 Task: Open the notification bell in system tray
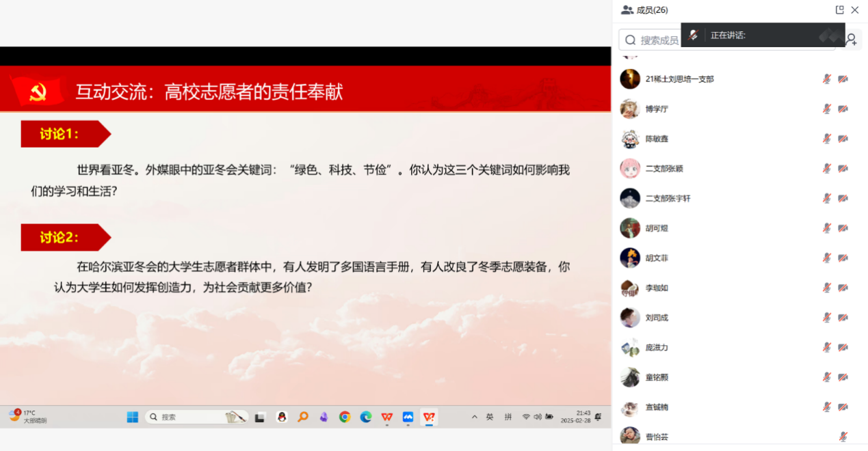[x=598, y=417]
